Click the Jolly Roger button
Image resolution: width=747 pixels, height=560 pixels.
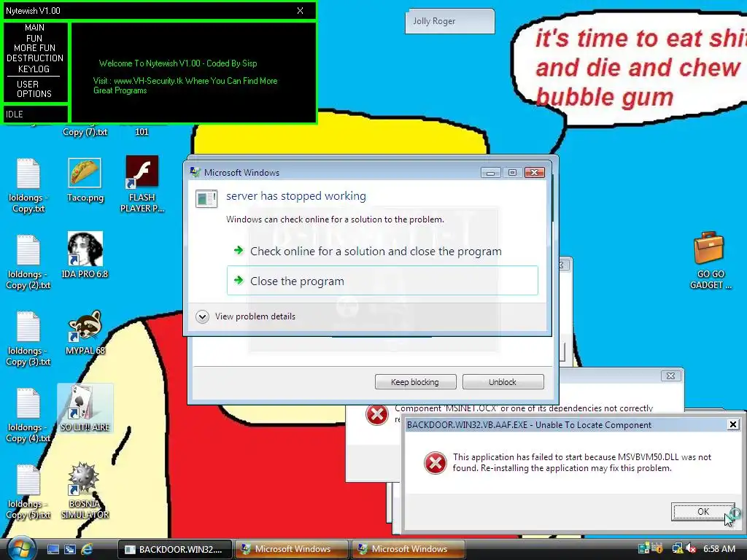coord(449,21)
